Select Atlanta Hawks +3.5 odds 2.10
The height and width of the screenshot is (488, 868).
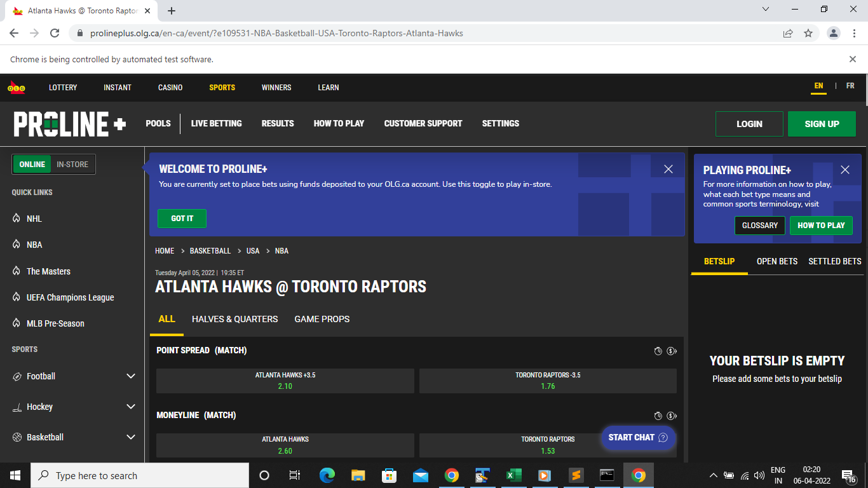[285, 381]
